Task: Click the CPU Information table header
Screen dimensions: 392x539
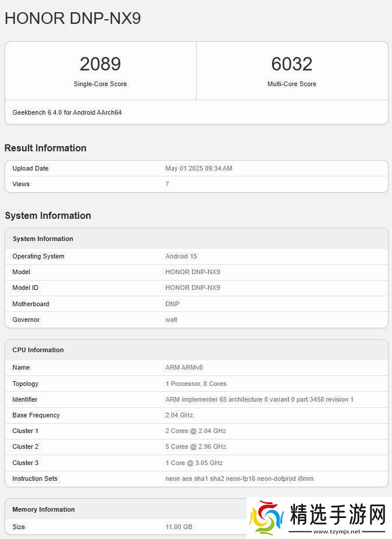Action: (38, 350)
